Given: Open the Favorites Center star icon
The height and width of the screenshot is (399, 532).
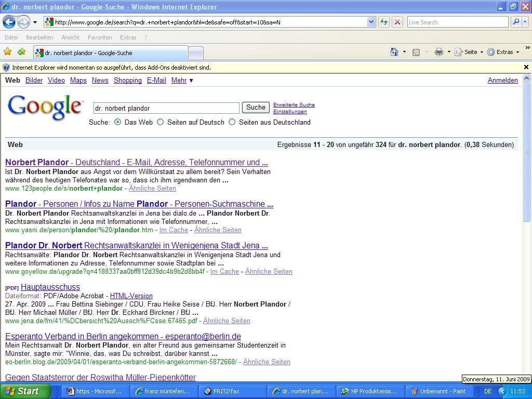Looking at the screenshot, I should point(7,51).
